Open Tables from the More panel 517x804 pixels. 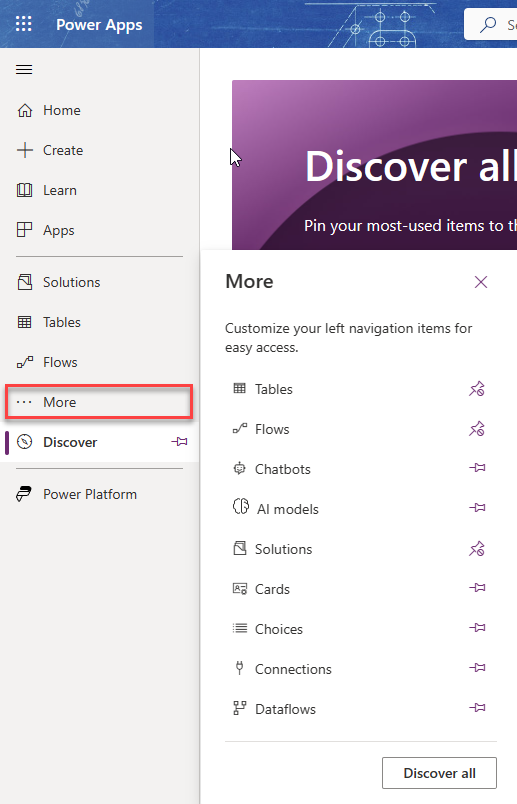pyautogui.click(x=273, y=389)
